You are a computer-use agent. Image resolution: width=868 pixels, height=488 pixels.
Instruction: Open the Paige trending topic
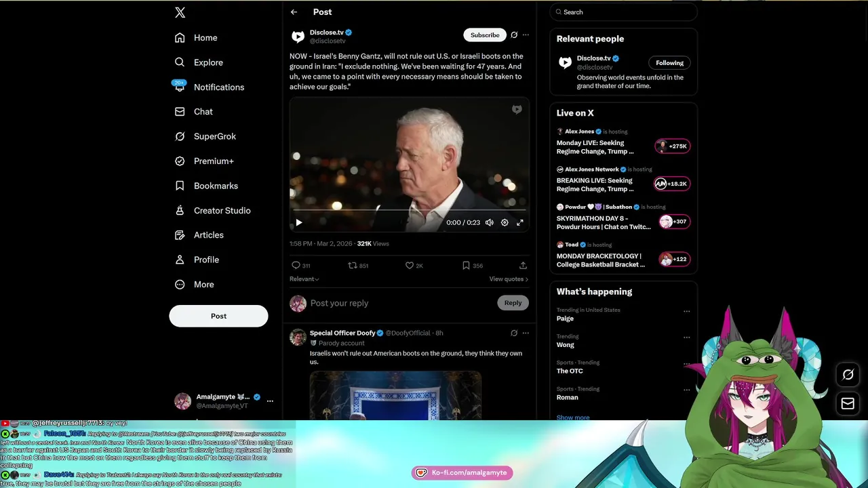click(566, 319)
